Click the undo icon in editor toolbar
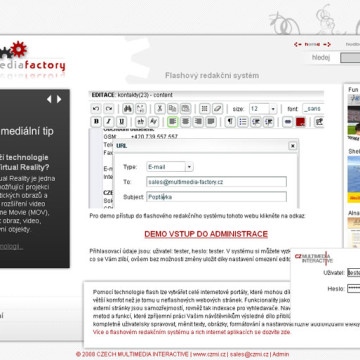Screen dimensions: 360x360 coord(96,109)
